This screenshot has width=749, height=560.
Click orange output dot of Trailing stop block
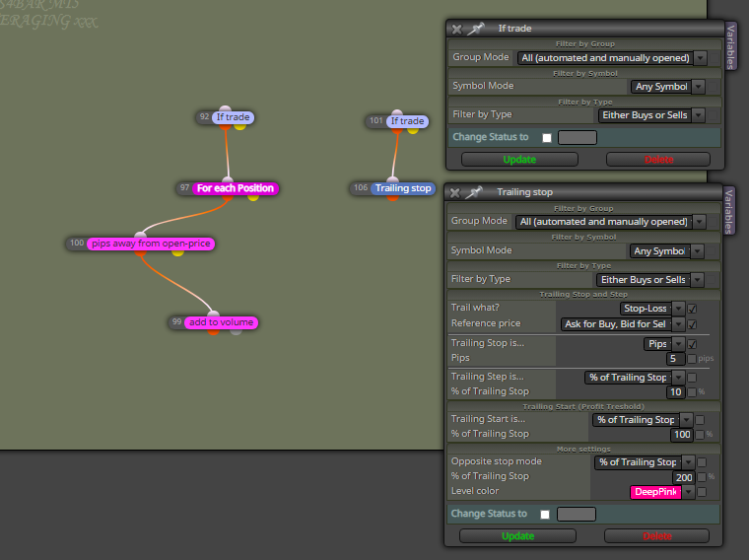392,197
